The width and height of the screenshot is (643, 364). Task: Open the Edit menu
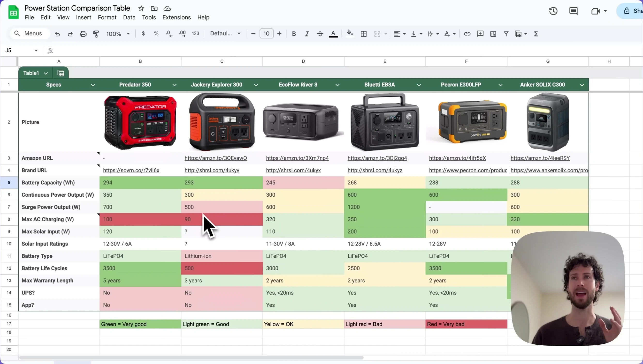click(45, 17)
